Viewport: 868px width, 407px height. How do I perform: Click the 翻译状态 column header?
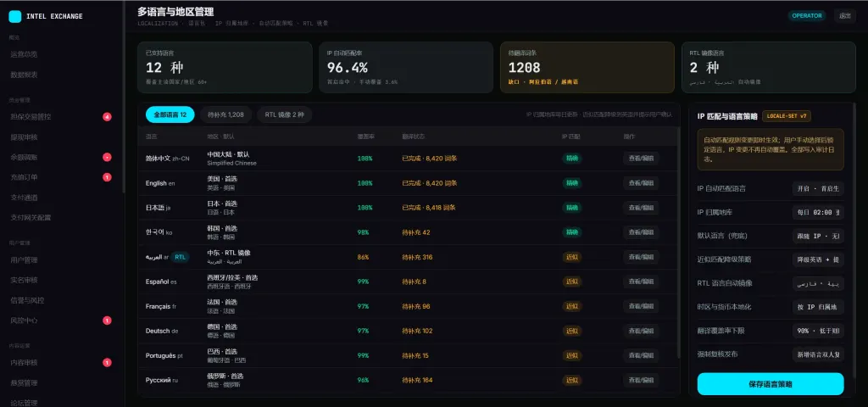414,137
